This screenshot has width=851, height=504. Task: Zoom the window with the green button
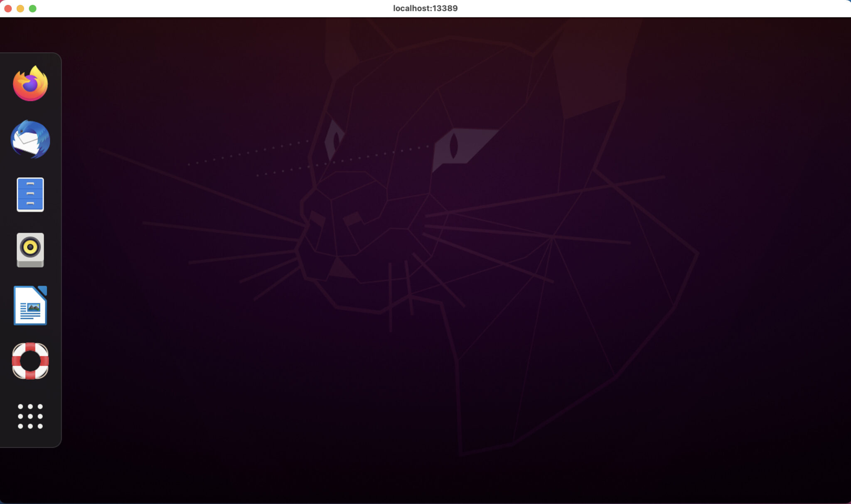[x=32, y=8]
